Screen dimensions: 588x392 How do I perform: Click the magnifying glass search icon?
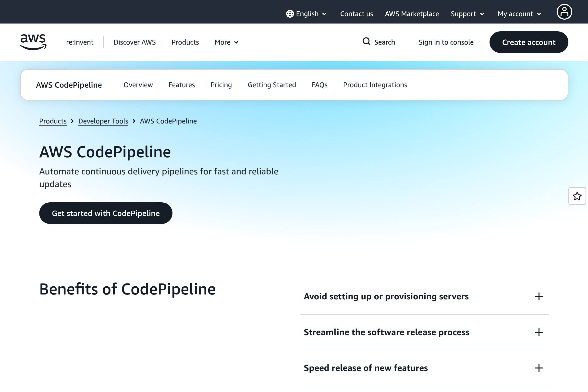tap(366, 41)
